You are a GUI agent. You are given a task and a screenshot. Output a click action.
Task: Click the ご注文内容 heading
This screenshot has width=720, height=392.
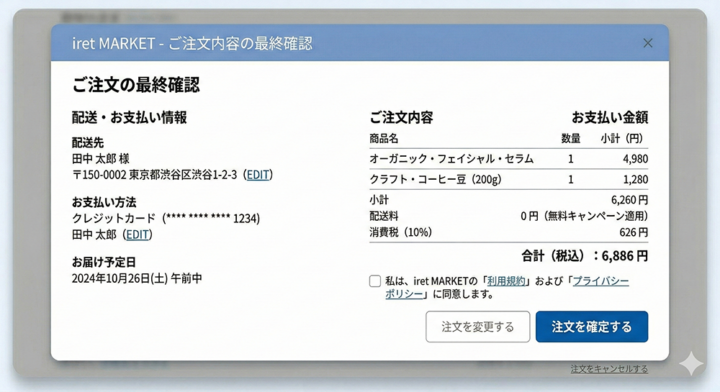coord(401,118)
